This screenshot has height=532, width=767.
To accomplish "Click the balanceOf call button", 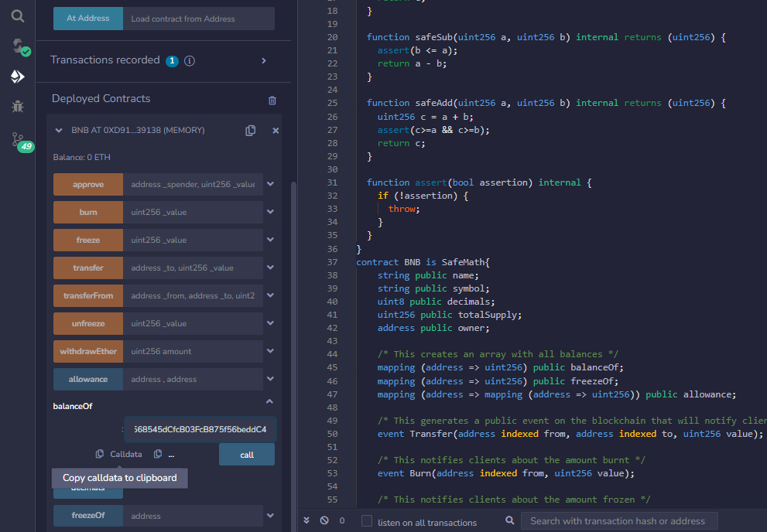I will click(247, 455).
